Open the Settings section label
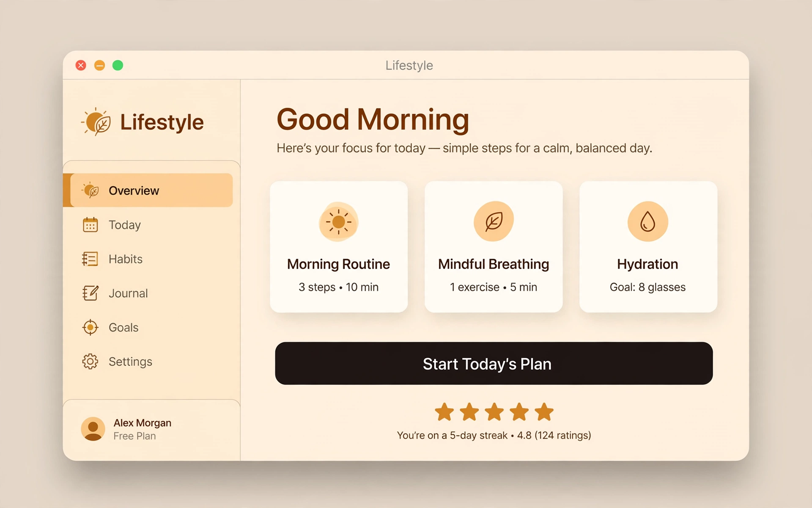812x508 pixels. (130, 362)
